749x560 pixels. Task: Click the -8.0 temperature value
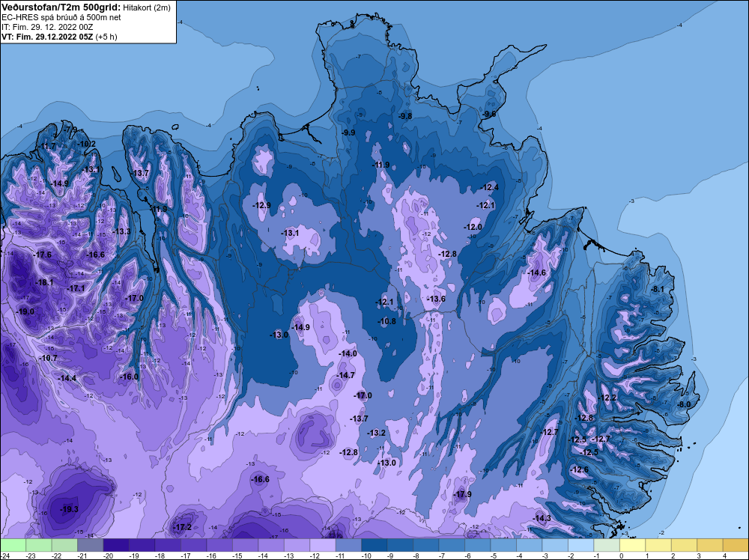(685, 404)
